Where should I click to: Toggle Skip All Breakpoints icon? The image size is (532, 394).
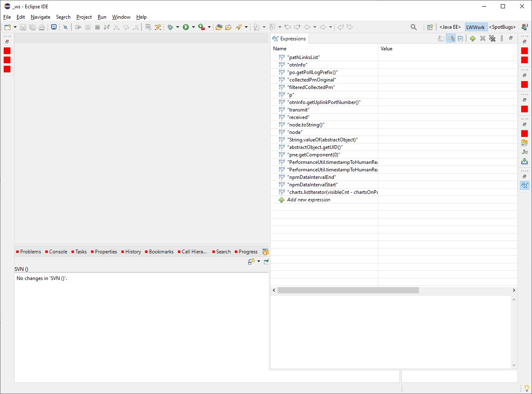65,27
